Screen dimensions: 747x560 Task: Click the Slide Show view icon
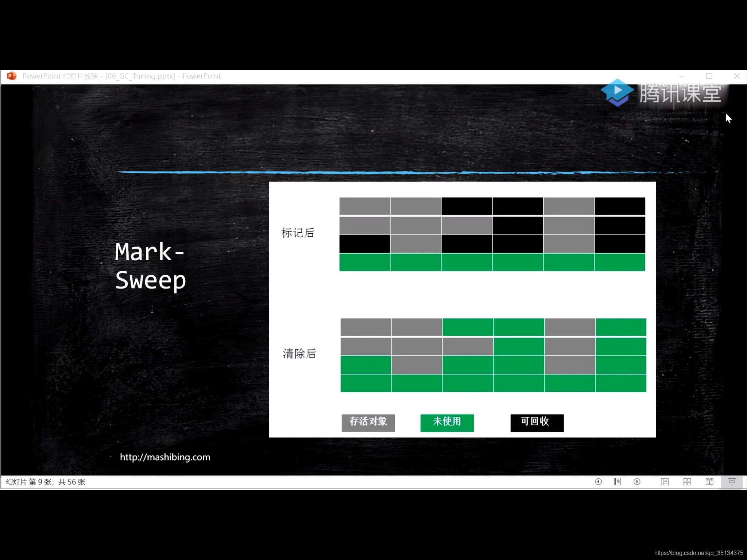(732, 482)
